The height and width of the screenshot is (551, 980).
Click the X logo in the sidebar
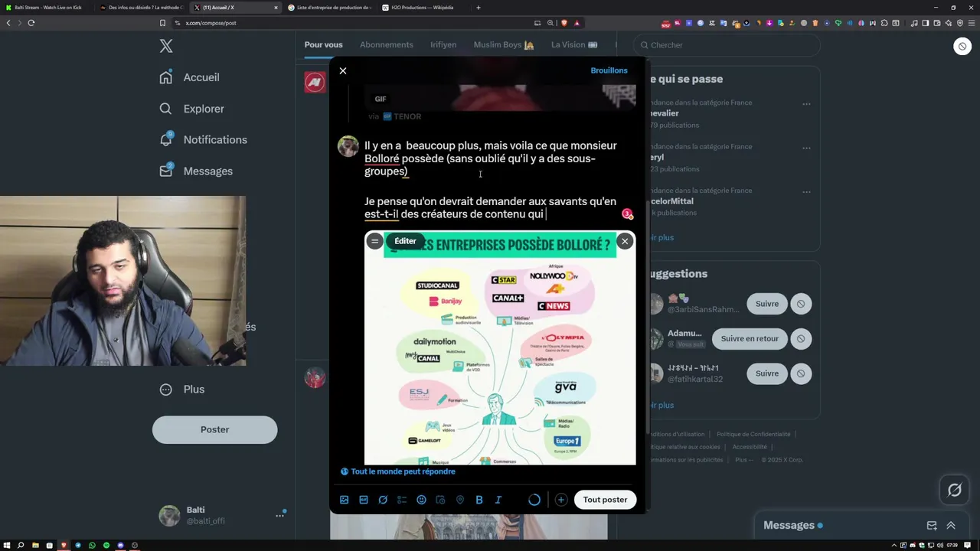[166, 46]
